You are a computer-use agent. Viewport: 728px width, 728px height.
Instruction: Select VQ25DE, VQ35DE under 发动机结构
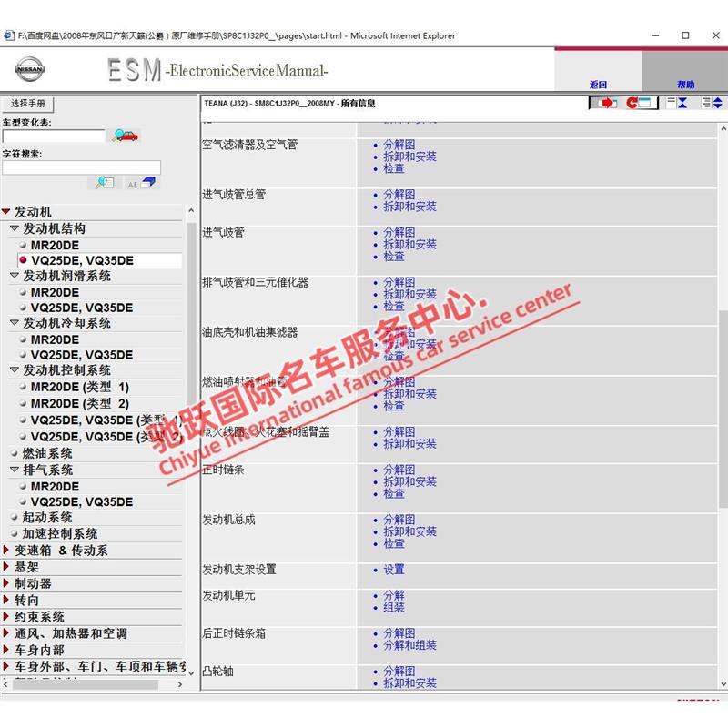click(82, 260)
